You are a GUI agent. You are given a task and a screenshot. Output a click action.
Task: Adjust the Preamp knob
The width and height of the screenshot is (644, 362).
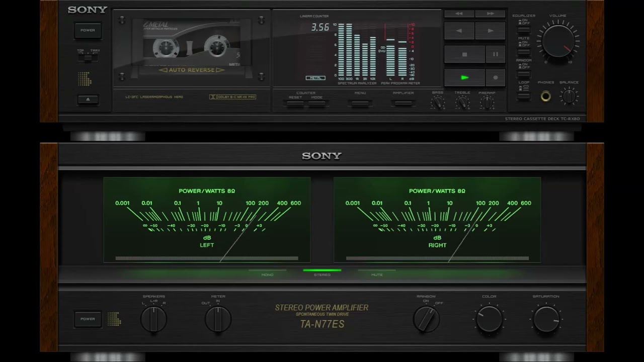point(487,103)
